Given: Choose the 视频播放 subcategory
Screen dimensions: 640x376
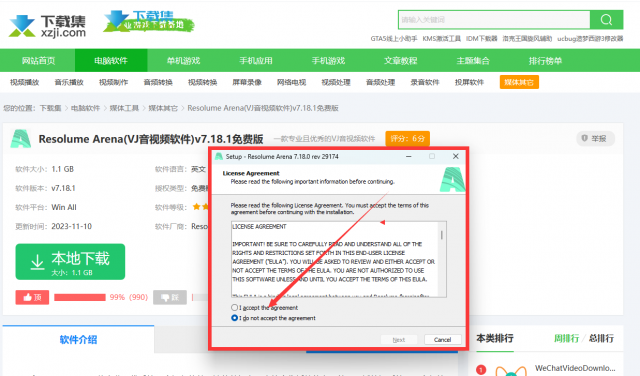Looking at the screenshot, I should click(x=24, y=82).
